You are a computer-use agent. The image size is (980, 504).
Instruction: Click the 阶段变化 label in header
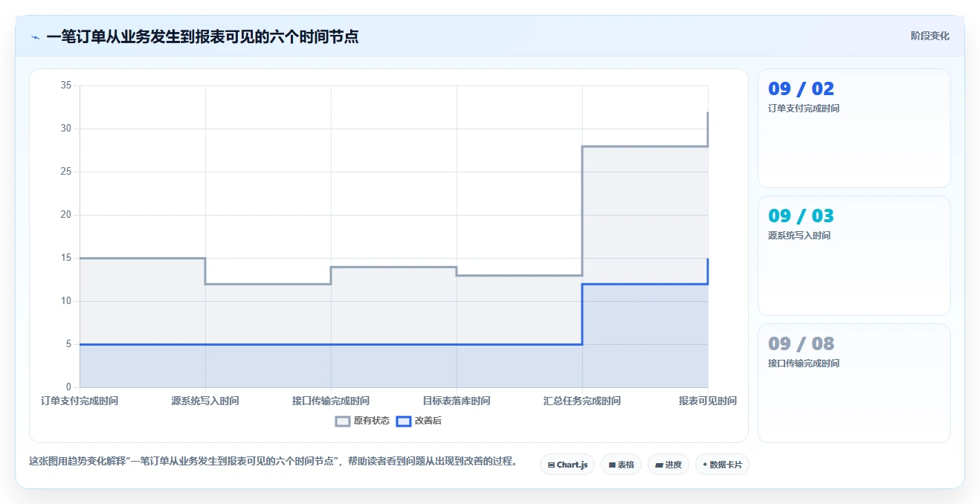tap(930, 36)
